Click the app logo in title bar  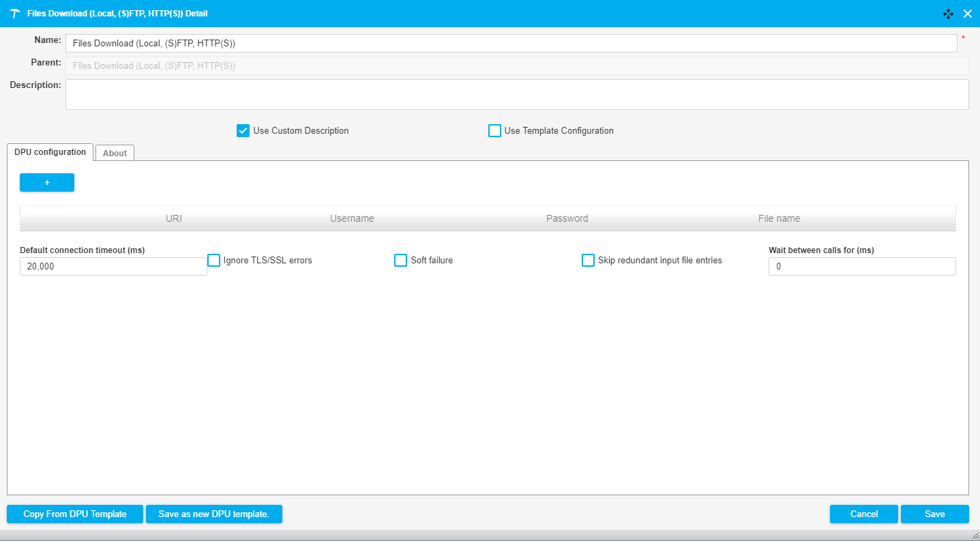(x=15, y=14)
